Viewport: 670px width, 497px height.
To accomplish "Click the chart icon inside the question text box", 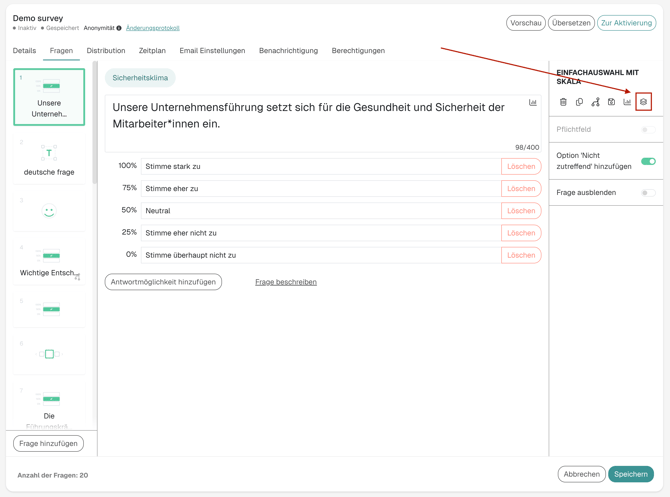I will [532, 103].
